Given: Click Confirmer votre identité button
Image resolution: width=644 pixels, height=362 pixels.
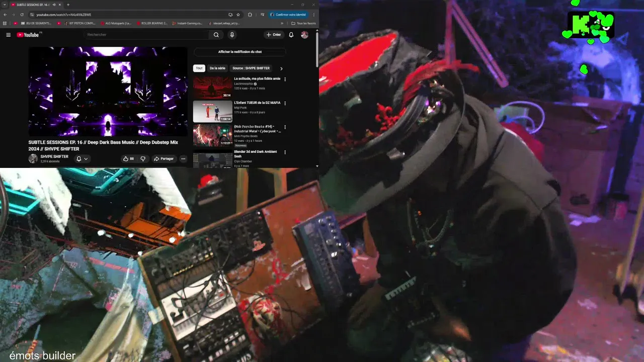Looking at the screenshot, I should point(288,15).
